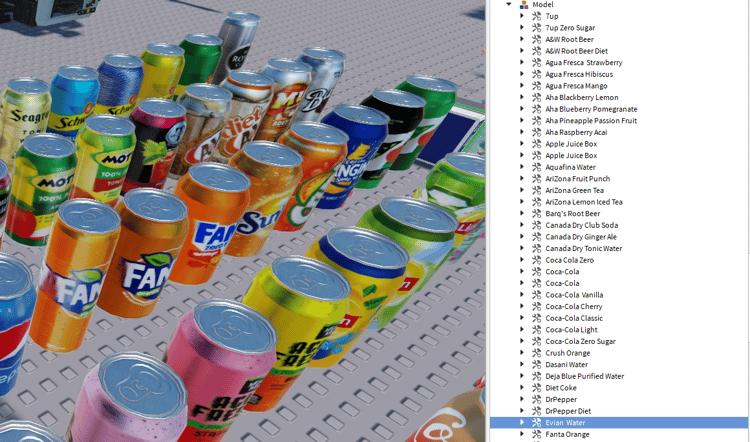This screenshot has height=442, width=750.
Task: Select the 'Coca-Cola Classic' label
Action: (x=574, y=318)
